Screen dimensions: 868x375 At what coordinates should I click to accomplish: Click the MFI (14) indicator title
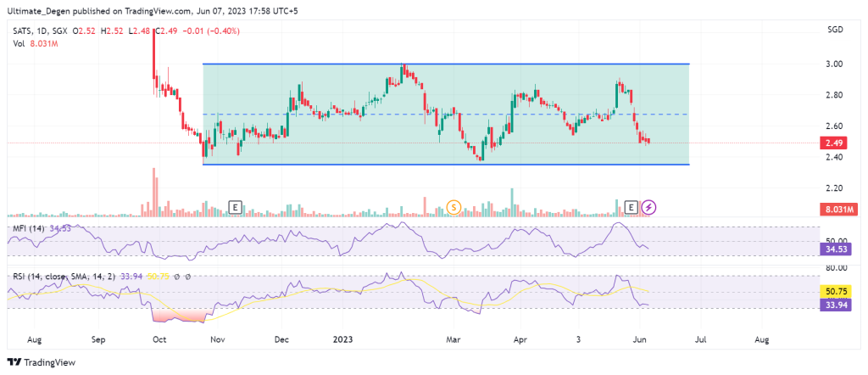tap(30, 228)
